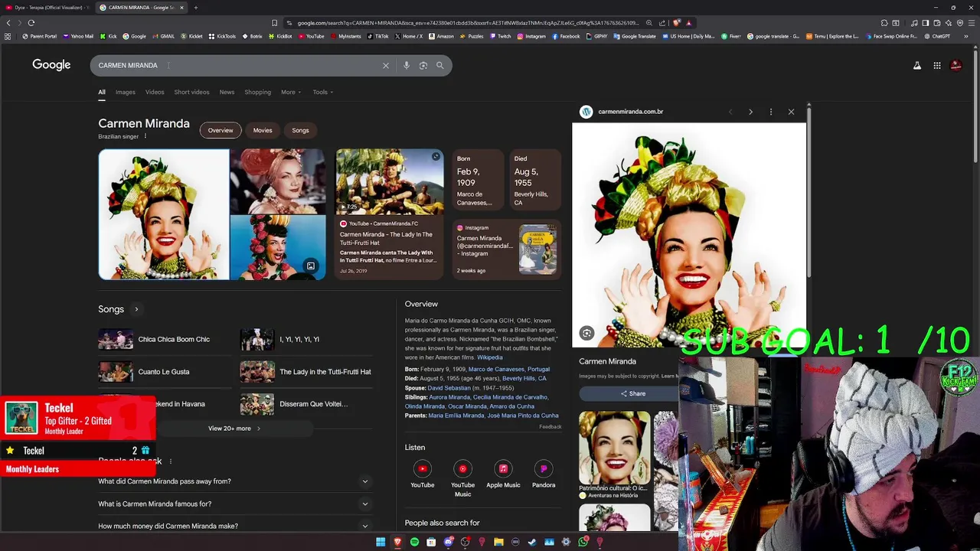Clear the search box with the X icon
Viewport: 980px width, 551px height.
386,66
